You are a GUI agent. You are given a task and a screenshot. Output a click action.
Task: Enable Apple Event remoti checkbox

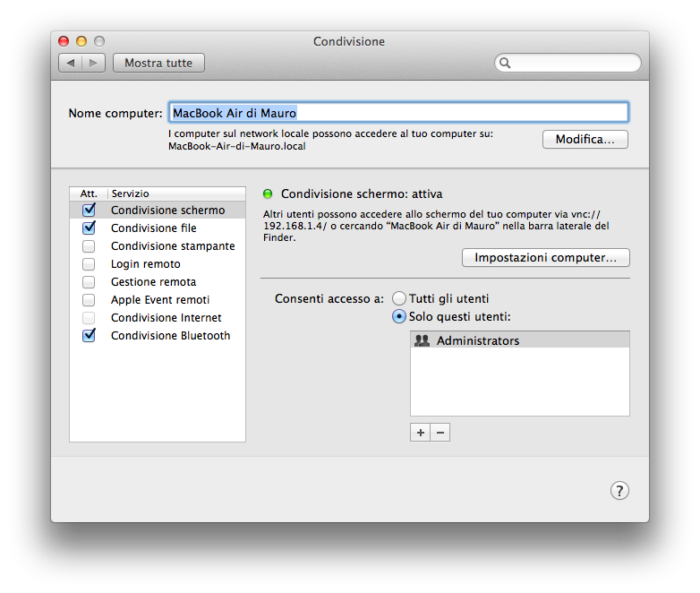pos(89,300)
